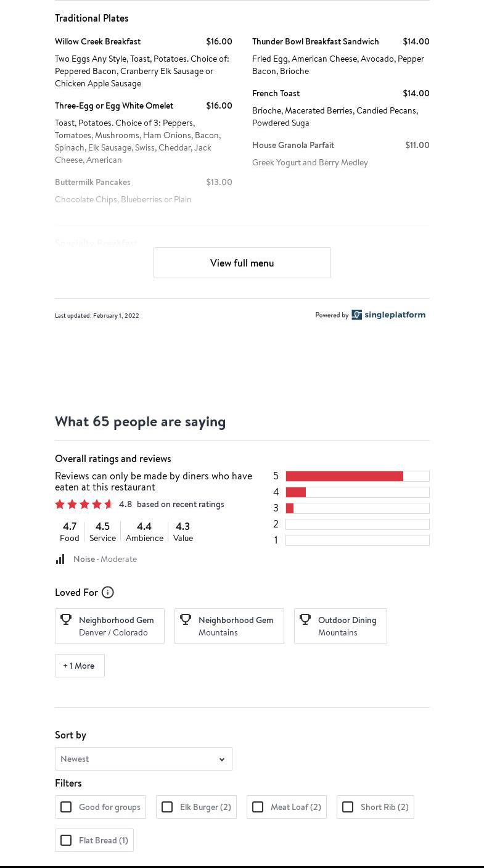The width and height of the screenshot is (484, 868).
Task: Click the red star rating icons
Action: click(x=84, y=504)
